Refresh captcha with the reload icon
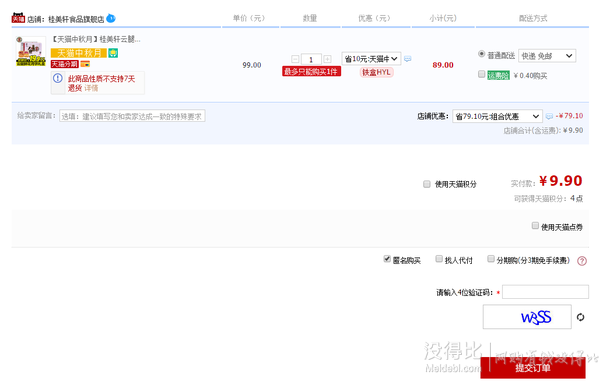The image size is (610, 392). pos(580,317)
